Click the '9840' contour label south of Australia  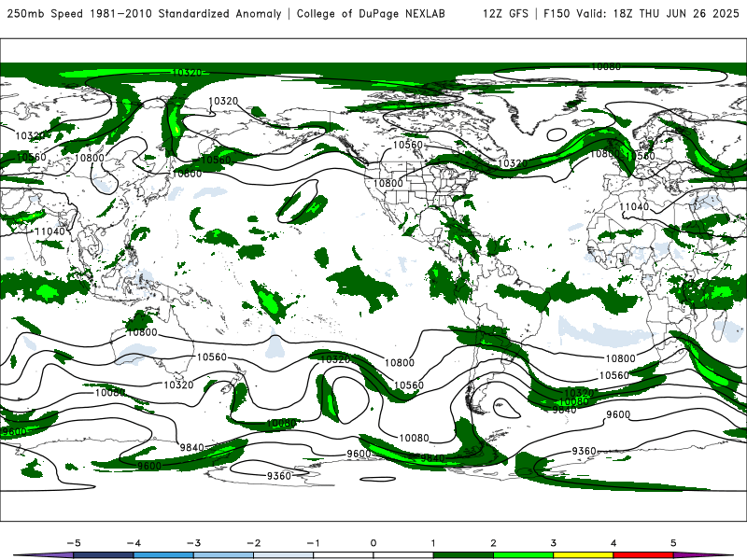tap(192, 448)
